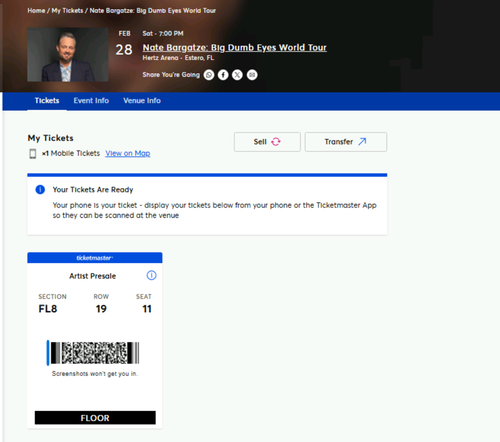Click the SEAT label on ticket
Image resolution: width=500 pixels, height=442 pixels.
click(144, 297)
